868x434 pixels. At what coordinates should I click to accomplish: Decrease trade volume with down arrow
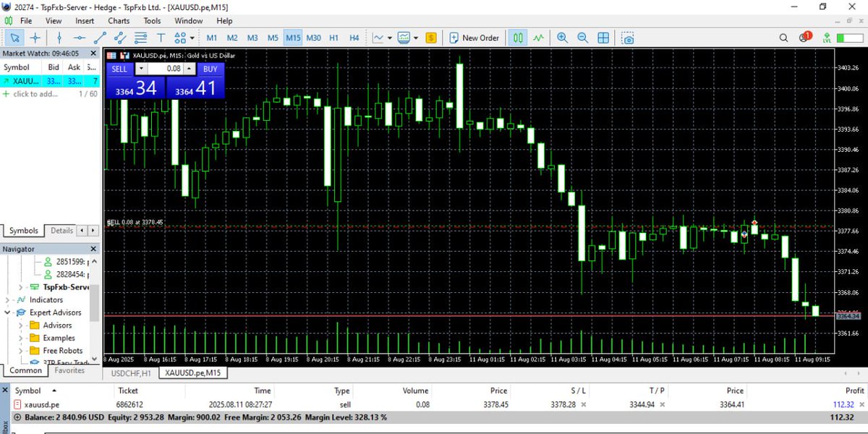coord(141,69)
